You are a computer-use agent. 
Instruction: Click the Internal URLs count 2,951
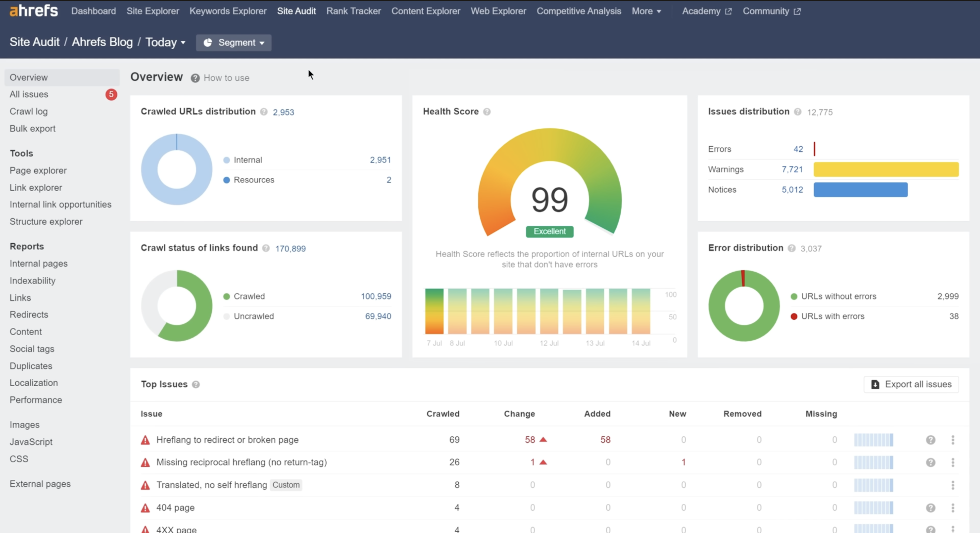coord(380,160)
